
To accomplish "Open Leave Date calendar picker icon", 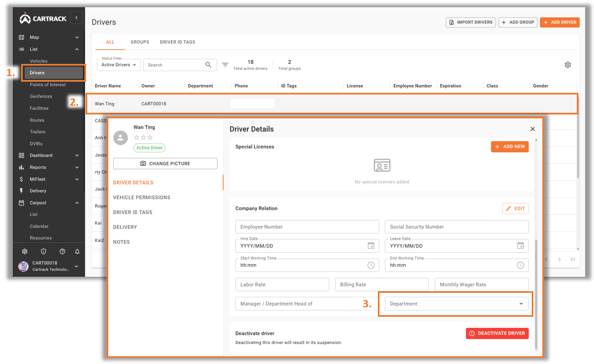I will click(x=521, y=246).
